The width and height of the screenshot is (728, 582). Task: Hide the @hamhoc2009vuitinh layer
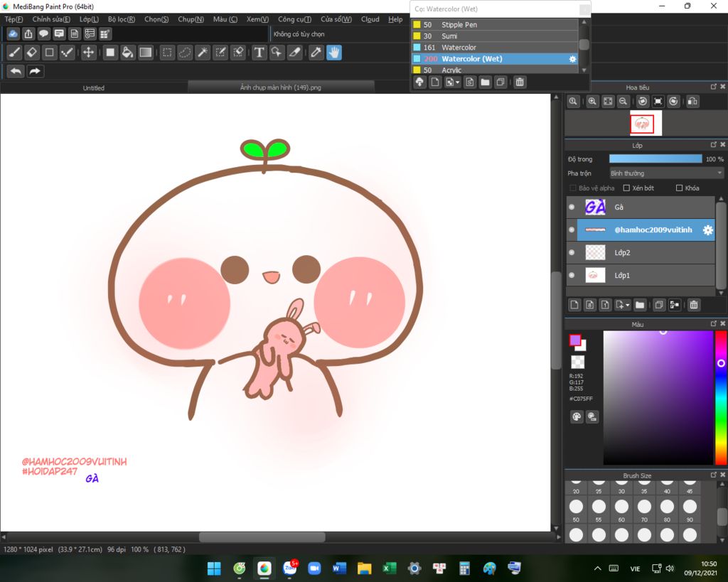[x=572, y=230]
